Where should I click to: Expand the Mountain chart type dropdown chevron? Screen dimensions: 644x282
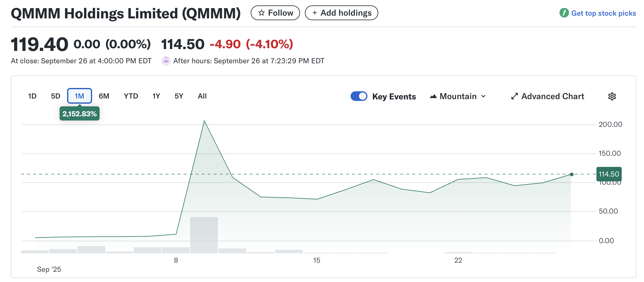[483, 96]
